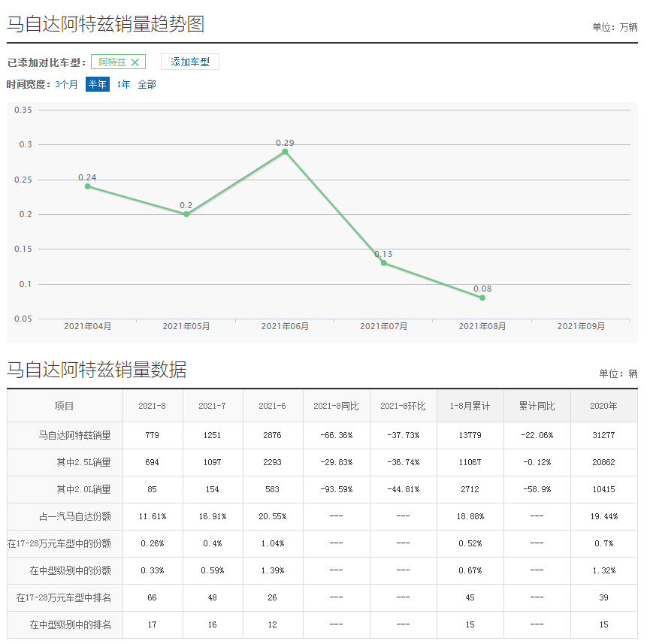650x644 pixels.
Task: Switch time range to 1年
Action: pos(123,85)
